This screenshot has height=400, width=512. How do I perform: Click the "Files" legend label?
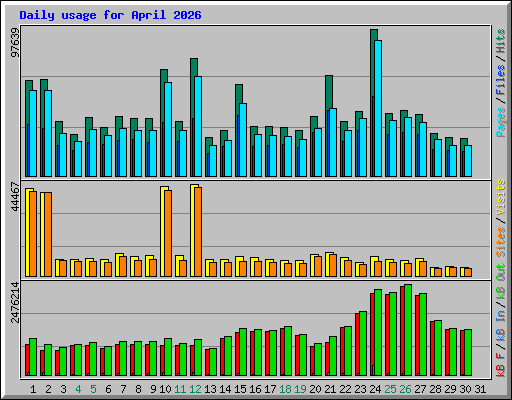pos(501,80)
